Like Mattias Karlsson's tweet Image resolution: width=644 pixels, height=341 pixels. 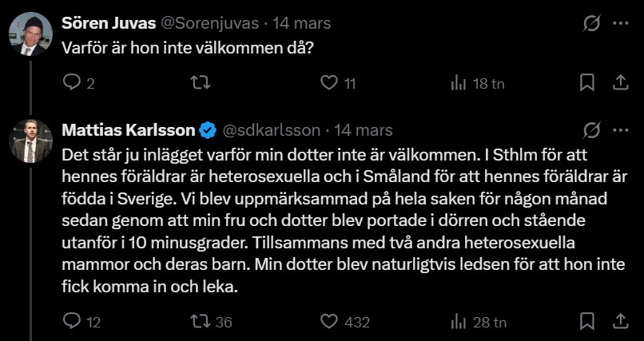pyautogui.click(x=328, y=322)
